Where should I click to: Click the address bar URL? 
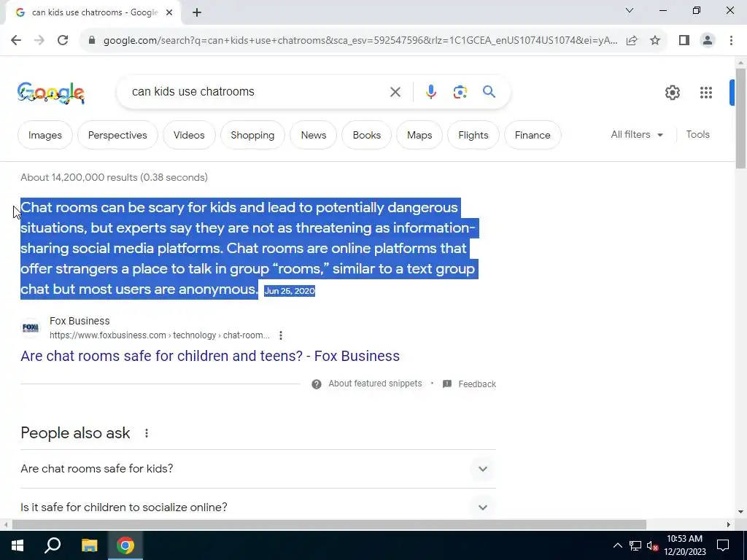(360, 40)
